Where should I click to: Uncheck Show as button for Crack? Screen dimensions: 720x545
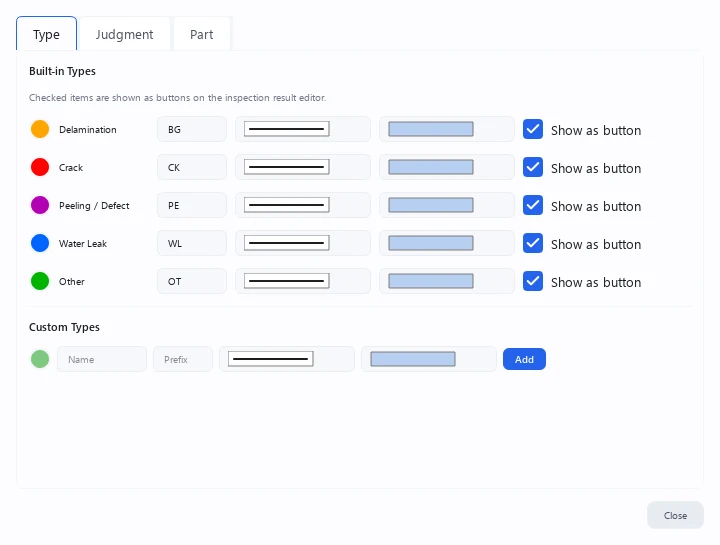[533, 167]
